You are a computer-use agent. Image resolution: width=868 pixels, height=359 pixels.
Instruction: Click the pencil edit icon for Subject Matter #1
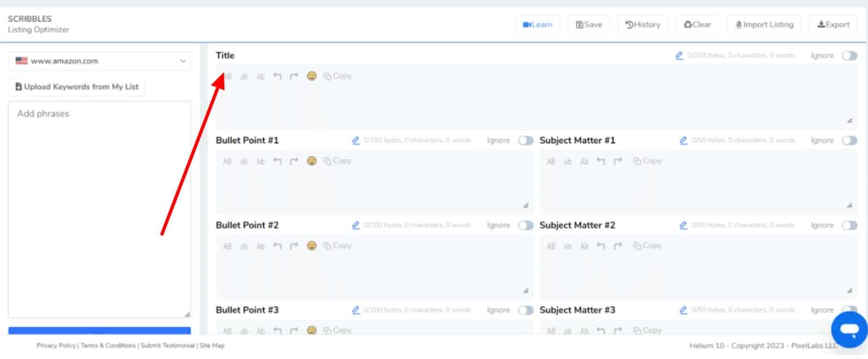683,140
